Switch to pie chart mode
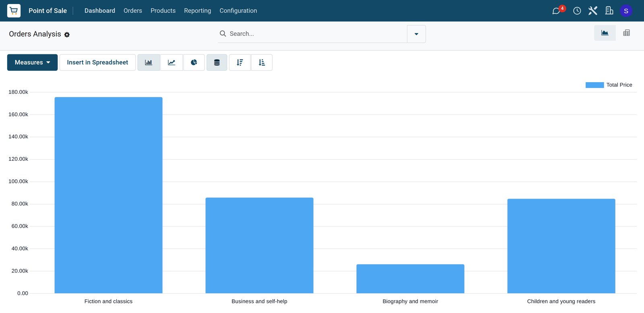644x313 pixels. tap(194, 62)
